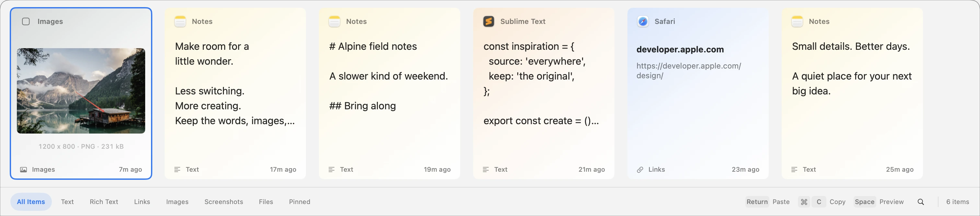Select the 'Small details. Better days.' note

point(852,93)
